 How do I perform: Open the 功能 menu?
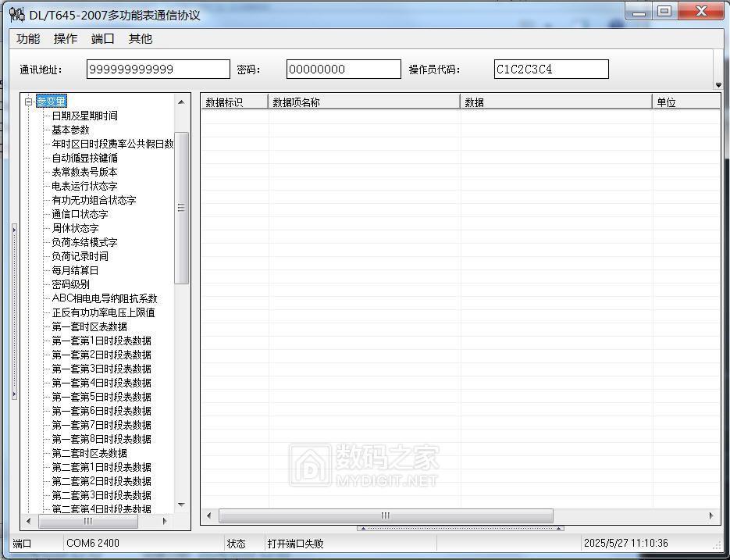point(28,39)
